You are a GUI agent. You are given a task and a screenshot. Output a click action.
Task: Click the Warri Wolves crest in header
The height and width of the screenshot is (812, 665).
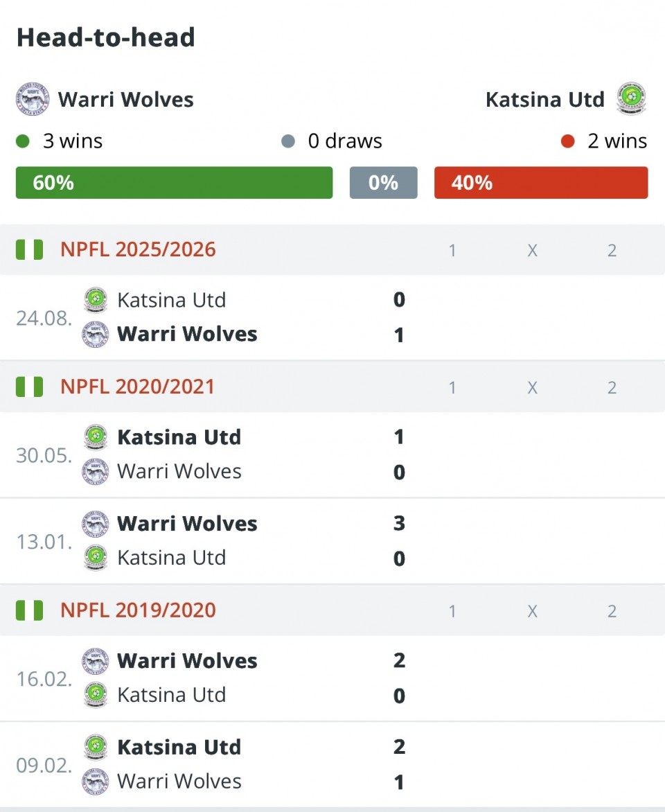click(32, 100)
